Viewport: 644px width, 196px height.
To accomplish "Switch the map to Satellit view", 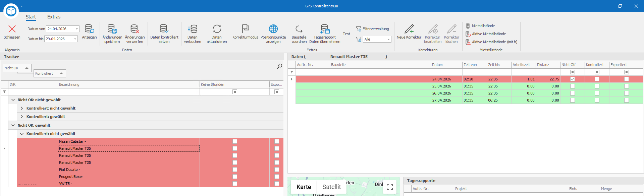I will tap(331, 187).
